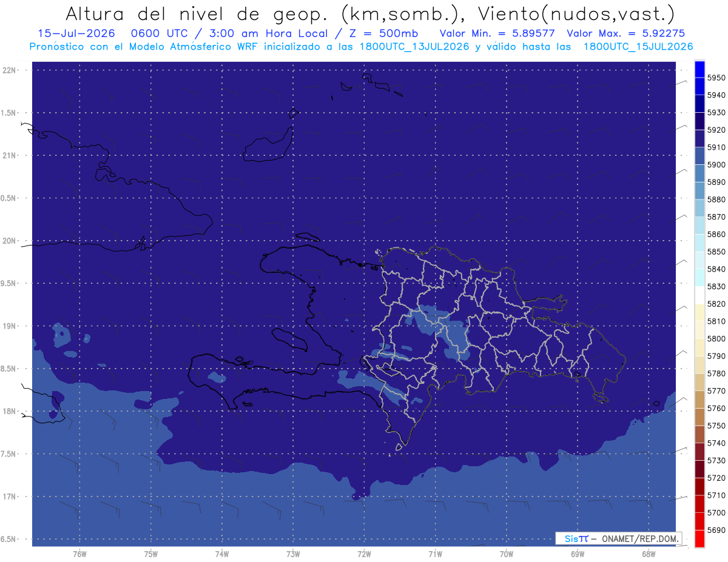728x562 pixels.
Task: Click the '71W' longitude label
Action: coord(435,554)
